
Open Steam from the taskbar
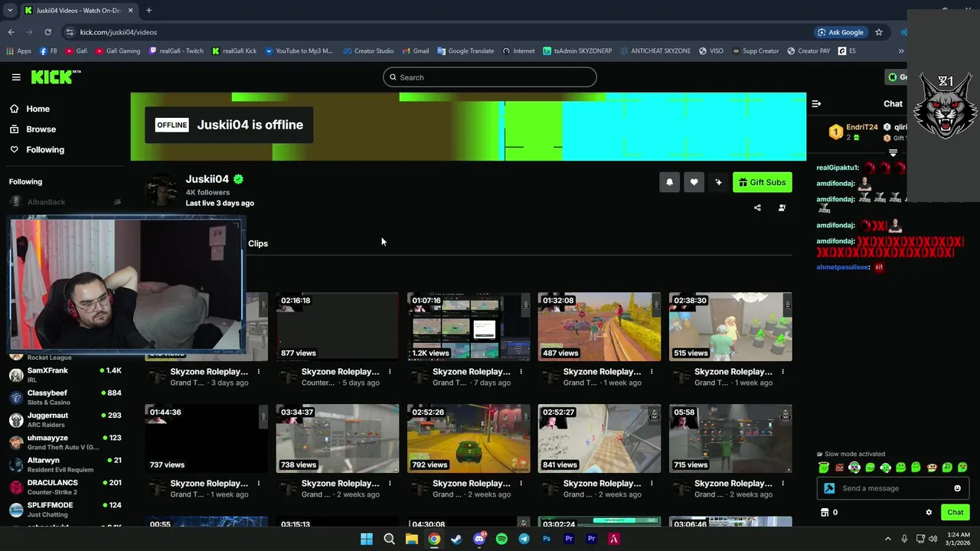[x=456, y=539]
